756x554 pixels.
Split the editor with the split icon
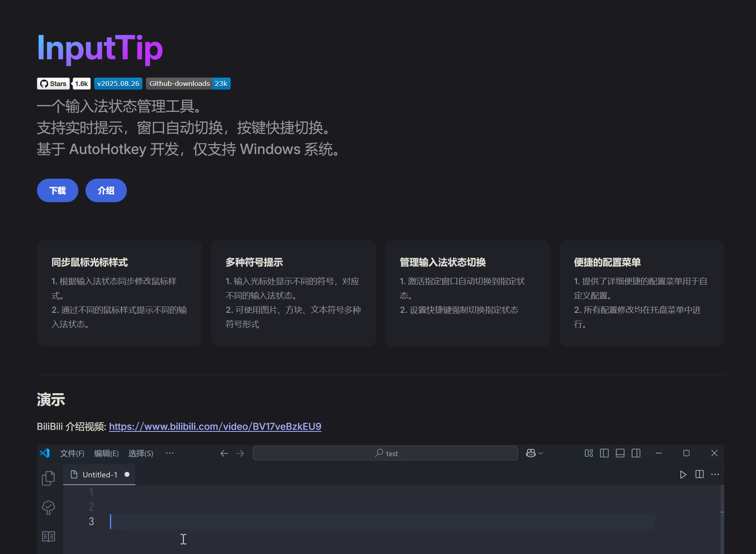pos(700,474)
